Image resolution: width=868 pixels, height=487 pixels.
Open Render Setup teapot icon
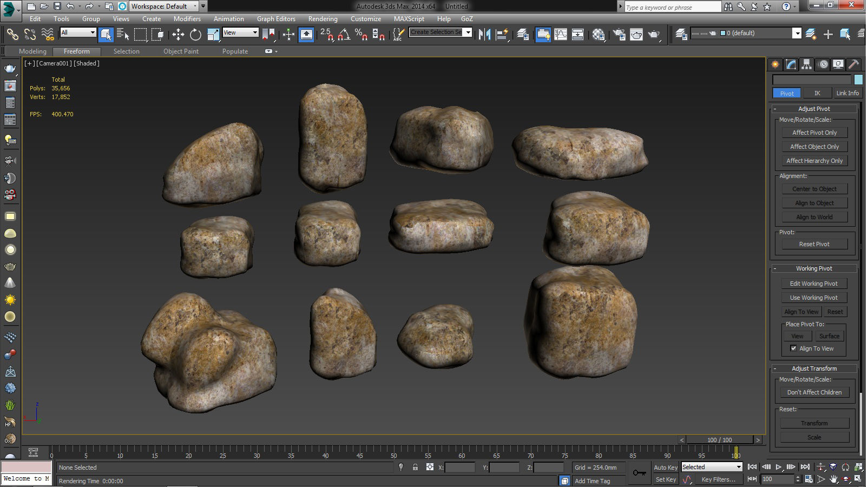pos(619,34)
